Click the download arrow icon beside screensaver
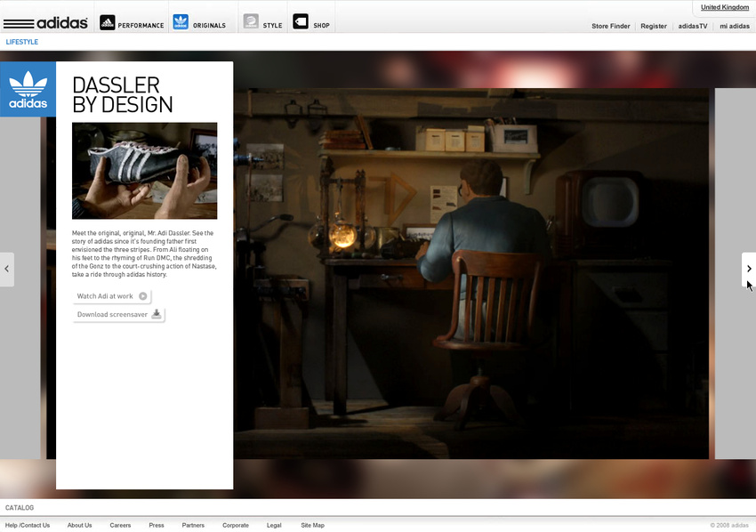This screenshot has width=756, height=532. pos(157,314)
